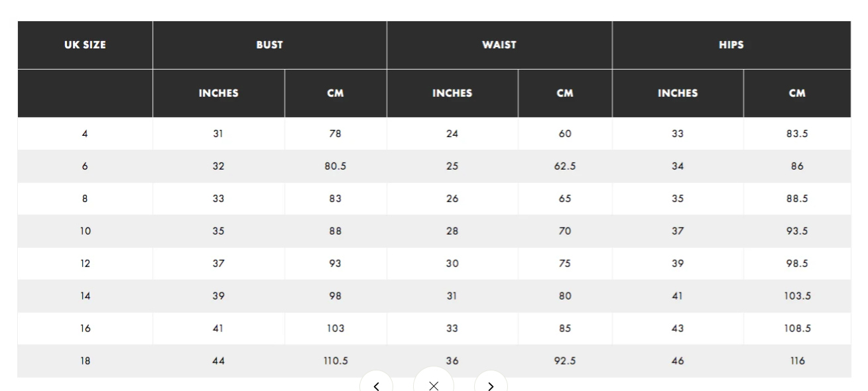The height and width of the screenshot is (391, 868).
Task: Click hips cm value 116
Action: [797, 361]
